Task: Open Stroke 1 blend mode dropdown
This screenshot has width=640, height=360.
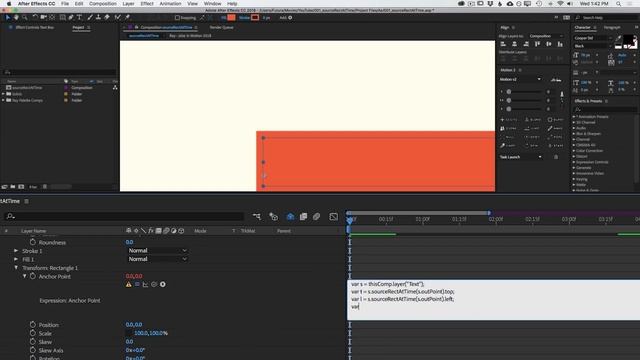Action: (x=157, y=251)
